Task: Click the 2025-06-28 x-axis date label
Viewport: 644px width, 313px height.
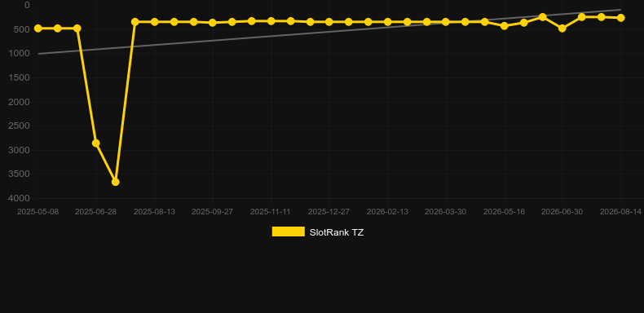Action: pyautogui.click(x=96, y=212)
